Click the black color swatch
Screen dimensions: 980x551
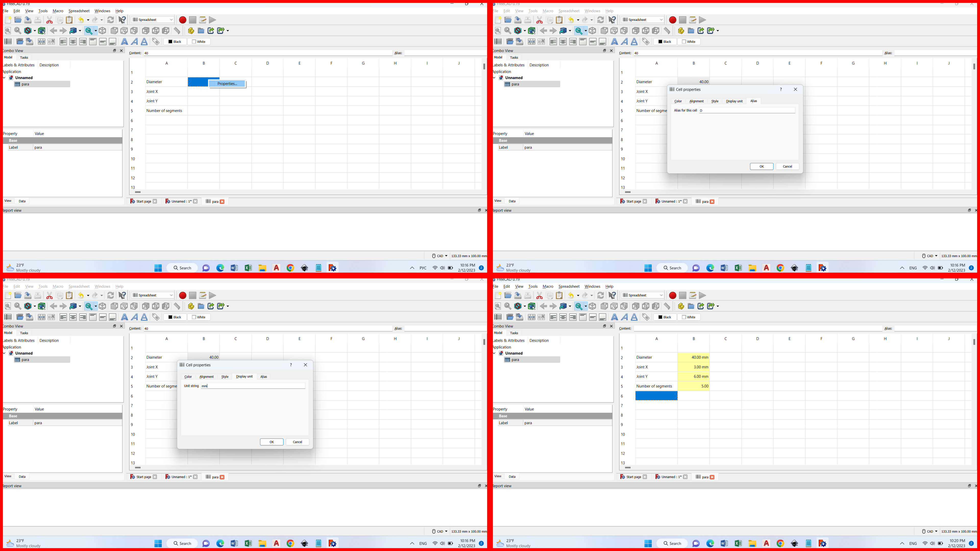[x=170, y=41]
